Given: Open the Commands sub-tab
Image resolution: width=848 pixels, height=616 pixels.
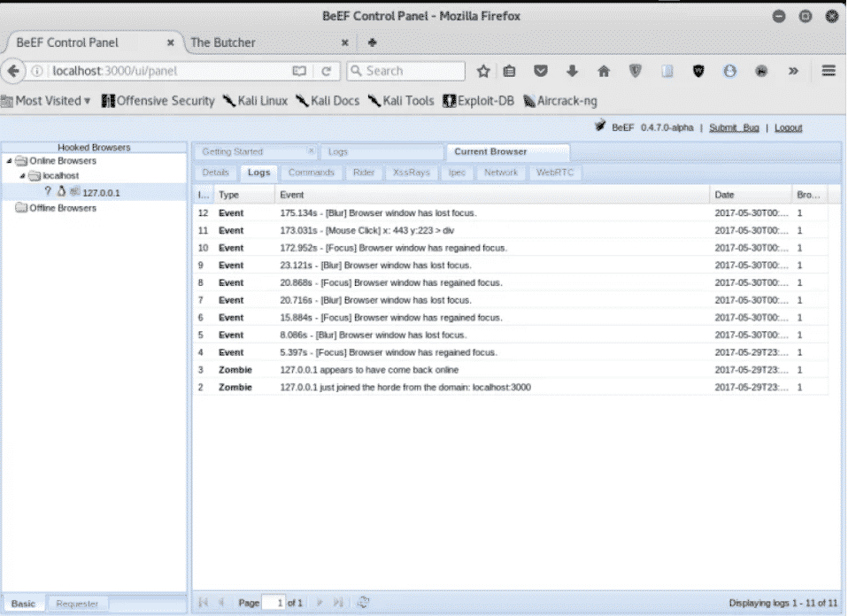Looking at the screenshot, I should coord(312,173).
